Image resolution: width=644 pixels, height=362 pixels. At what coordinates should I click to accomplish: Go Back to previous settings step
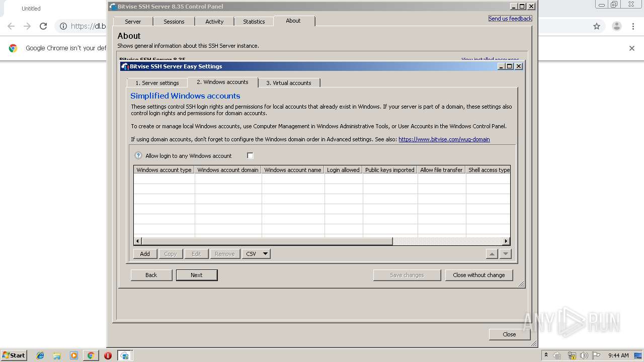point(151,275)
